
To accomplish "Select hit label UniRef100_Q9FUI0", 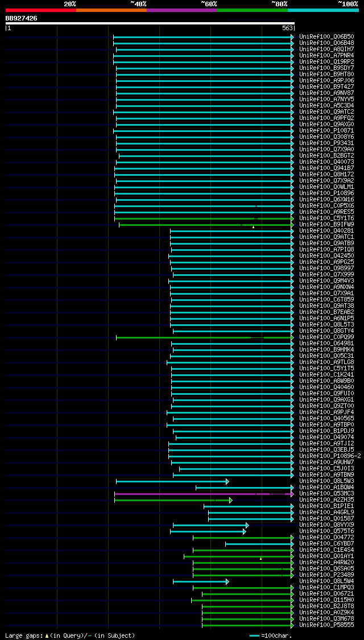I will pos(326,394).
